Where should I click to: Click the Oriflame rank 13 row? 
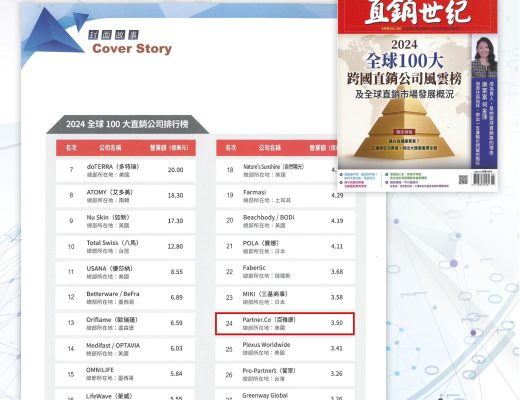coord(126,323)
